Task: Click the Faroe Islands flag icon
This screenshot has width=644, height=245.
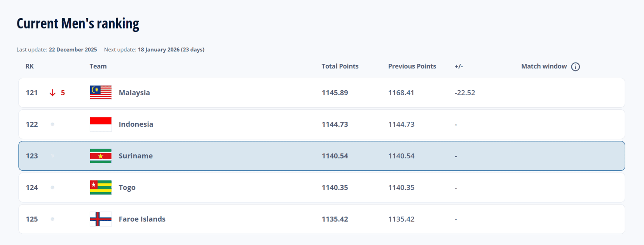Action: click(x=101, y=219)
